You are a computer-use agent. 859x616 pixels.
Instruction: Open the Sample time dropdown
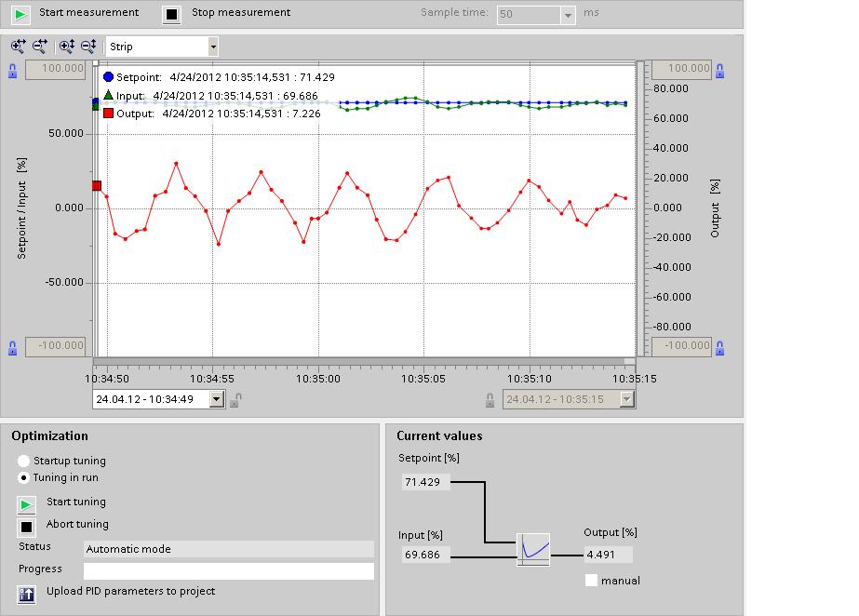[568, 15]
